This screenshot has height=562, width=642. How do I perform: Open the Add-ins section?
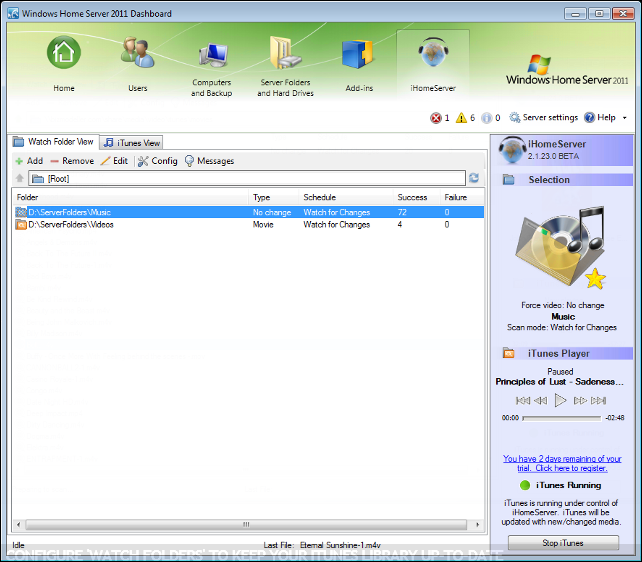(359, 64)
